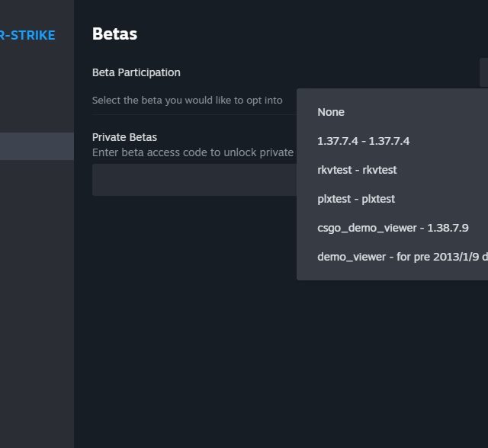Image resolution: width=488 pixels, height=448 pixels.
Task: Click empty sidebar area below highlighted tab
Action: [x=37, y=305]
